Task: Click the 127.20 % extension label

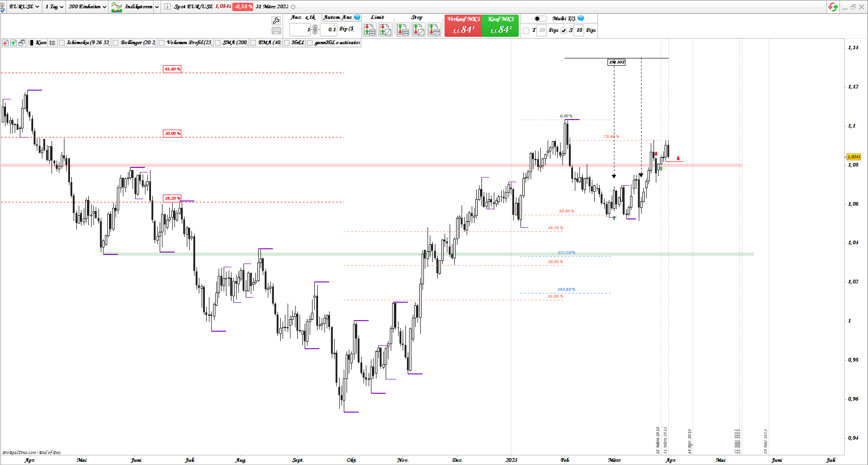Action: (x=566, y=253)
